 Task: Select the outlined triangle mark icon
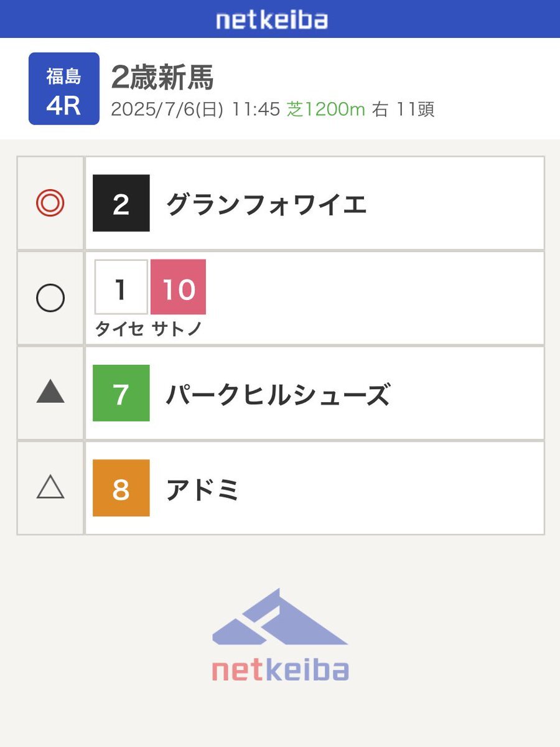pos(50,487)
